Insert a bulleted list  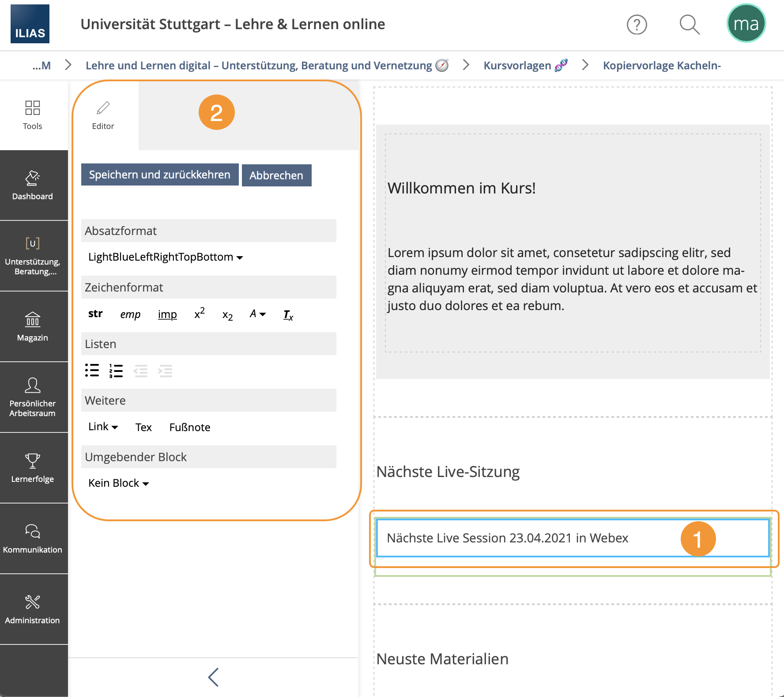tap(92, 371)
